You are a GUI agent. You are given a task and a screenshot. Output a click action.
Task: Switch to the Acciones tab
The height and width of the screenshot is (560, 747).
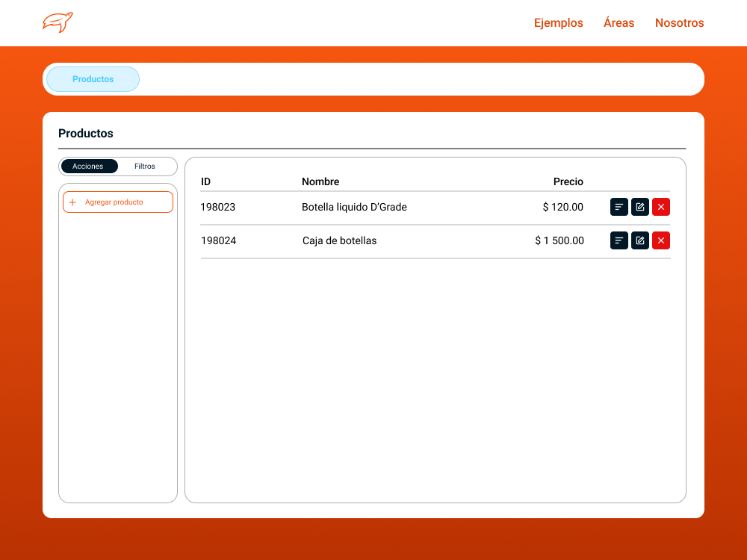[x=90, y=167]
